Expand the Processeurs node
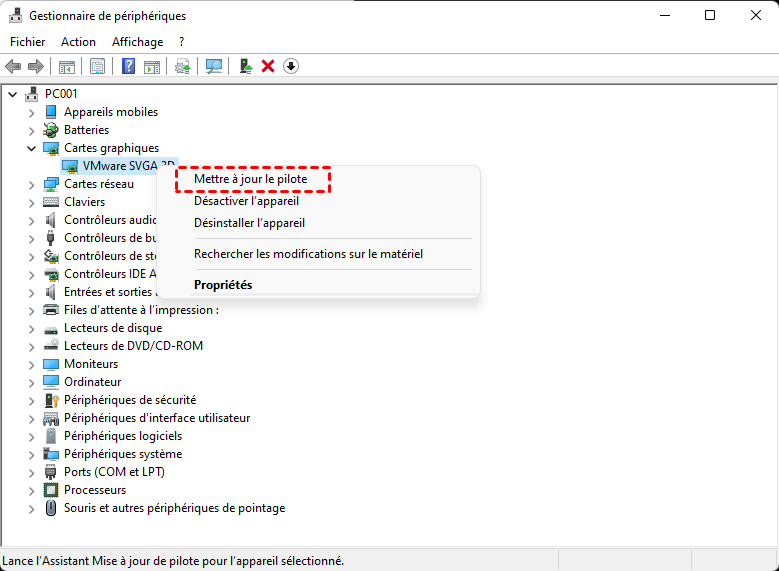779x571 pixels. (31, 490)
